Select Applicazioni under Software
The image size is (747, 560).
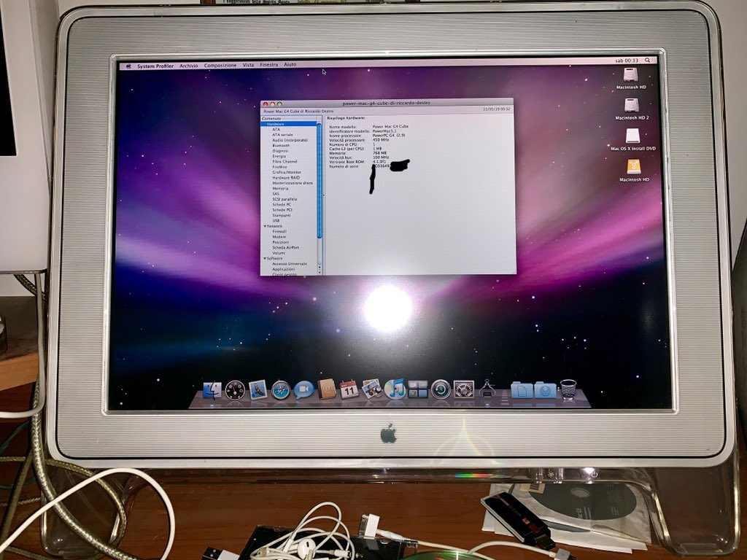[x=284, y=269]
